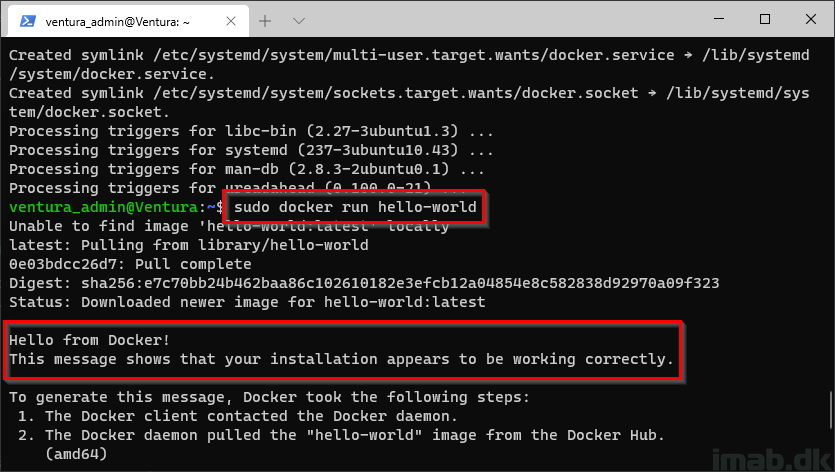
Task: Click the PowerShell icon in the tab
Action: pos(28,21)
